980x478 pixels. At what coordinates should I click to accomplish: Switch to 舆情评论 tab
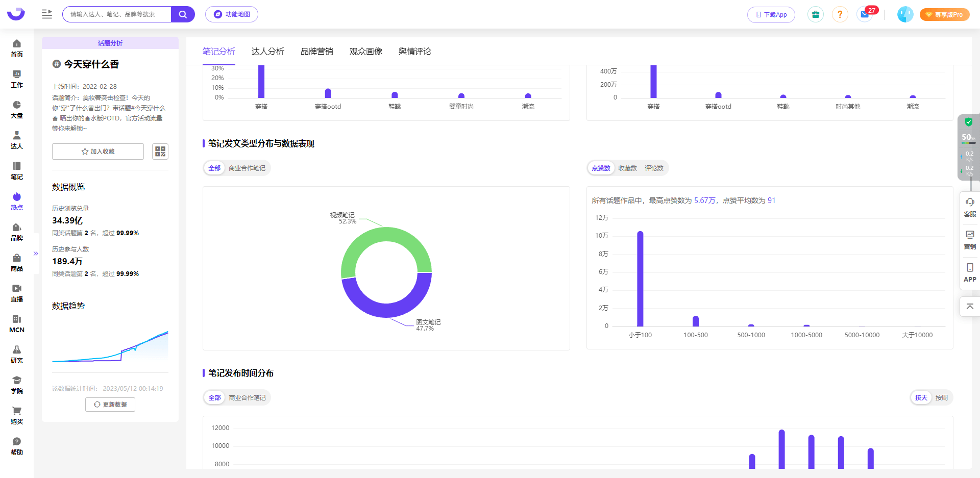[415, 52]
